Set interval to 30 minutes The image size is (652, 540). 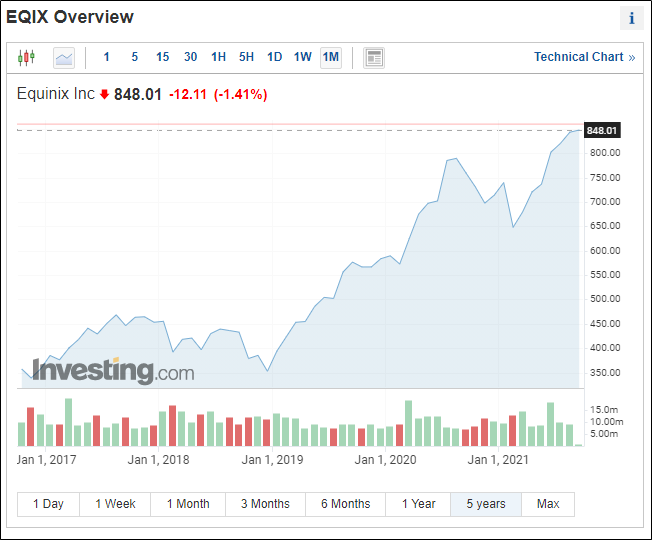(190, 57)
